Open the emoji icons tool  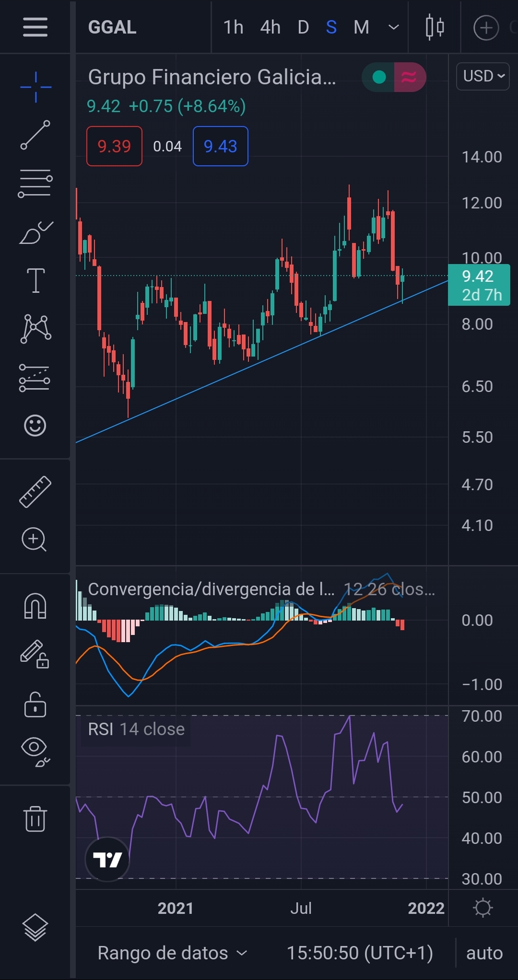pos(35,426)
